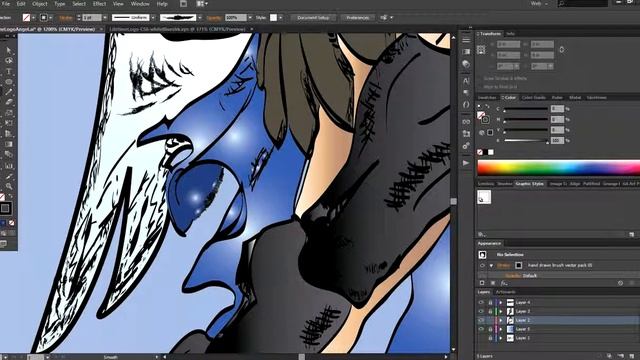Viewport: 640px width, 360px height.
Task: Click the K (black) slider track
Action: (x=526, y=140)
